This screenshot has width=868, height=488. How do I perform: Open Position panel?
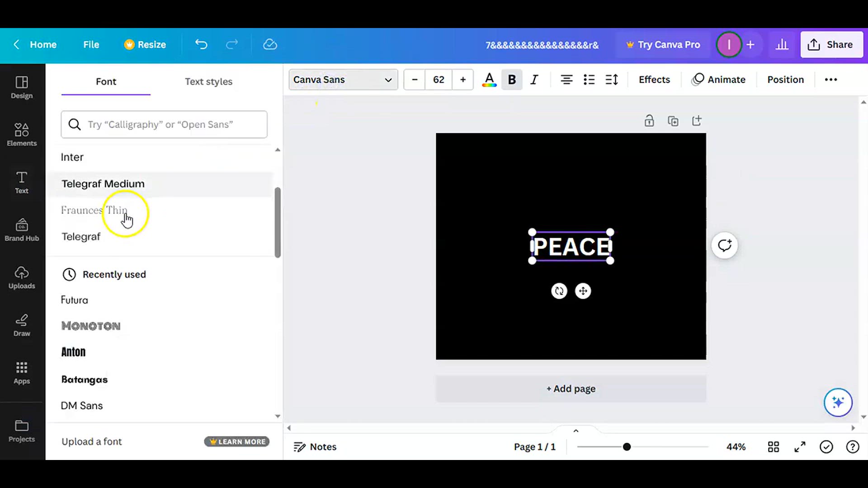(x=785, y=80)
